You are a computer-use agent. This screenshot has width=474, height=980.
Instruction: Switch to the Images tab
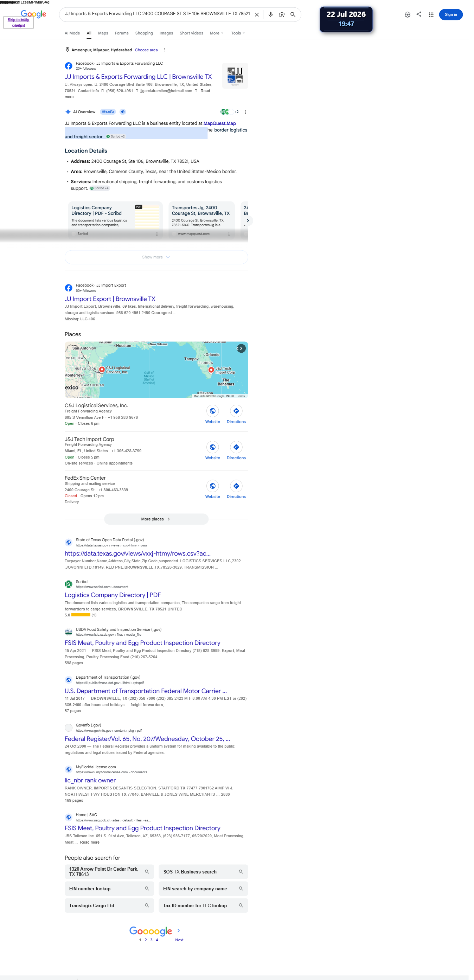[x=166, y=33]
